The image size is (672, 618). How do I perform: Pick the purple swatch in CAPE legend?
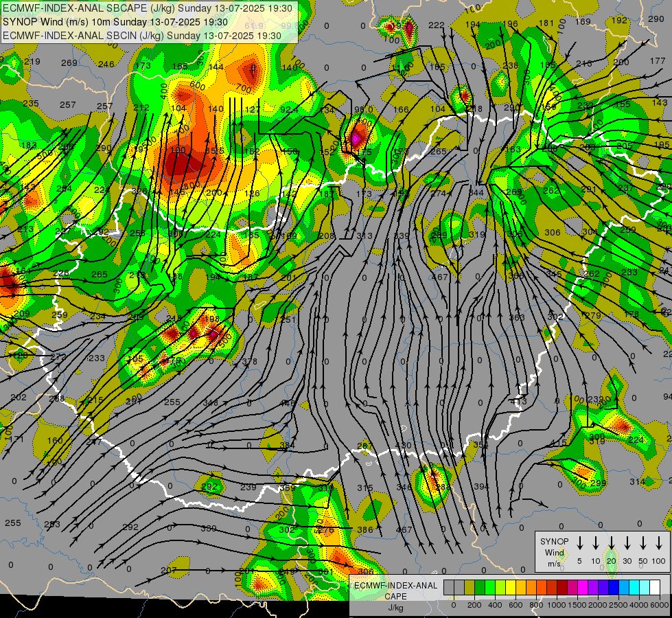click(x=592, y=588)
